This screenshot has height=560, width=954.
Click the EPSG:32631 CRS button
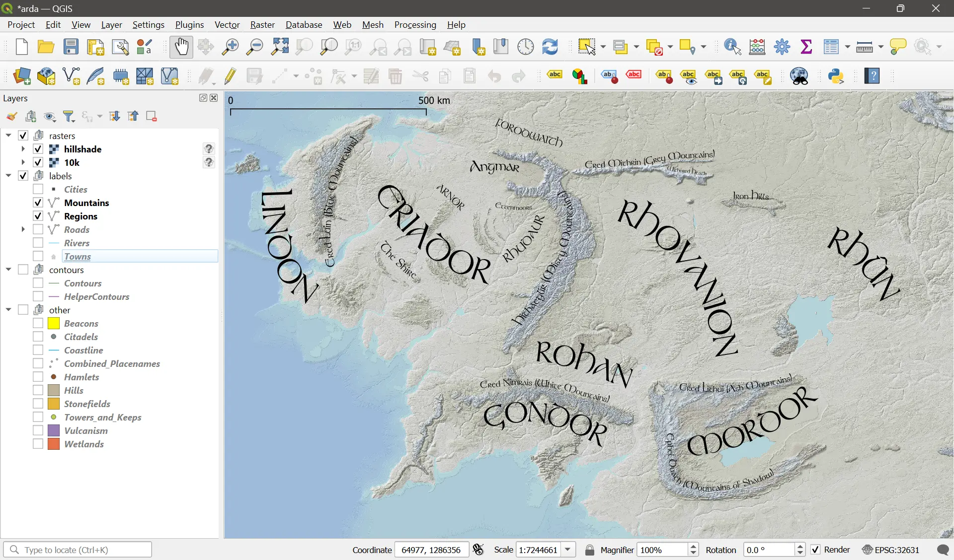[x=891, y=550]
